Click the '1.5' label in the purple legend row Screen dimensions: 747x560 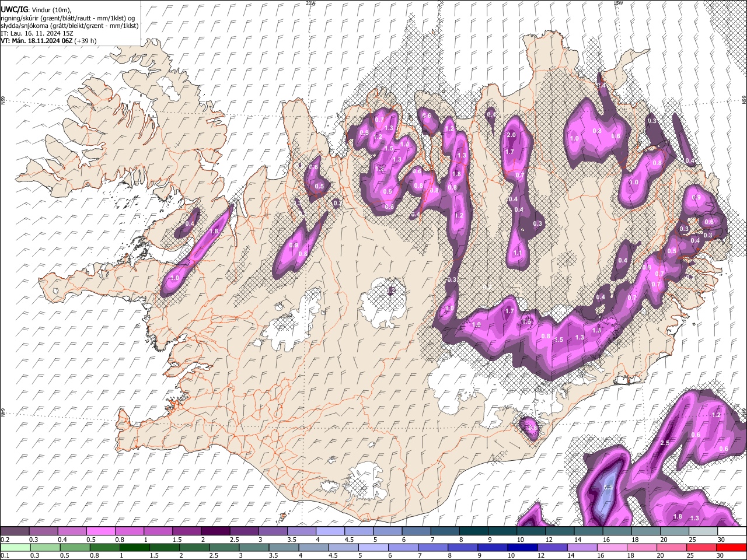[x=177, y=540]
